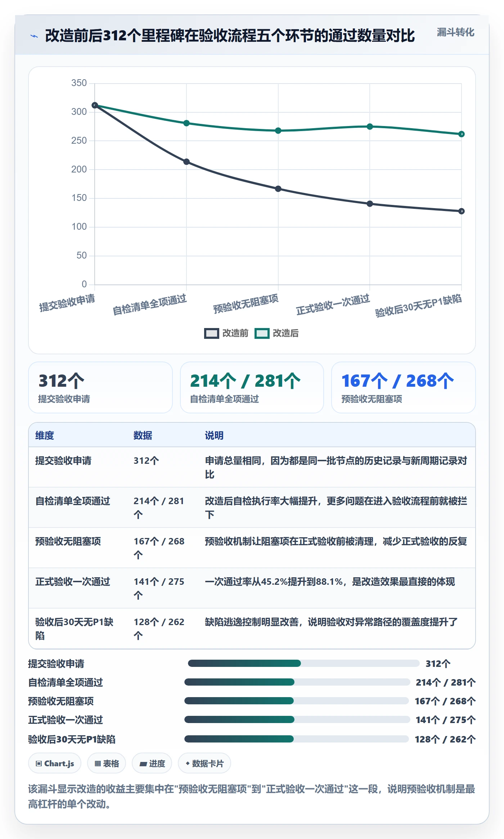Click the 改造前 data point above 正式验收一次通过
The width and height of the screenshot is (504, 839).
(x=370, y=204)
